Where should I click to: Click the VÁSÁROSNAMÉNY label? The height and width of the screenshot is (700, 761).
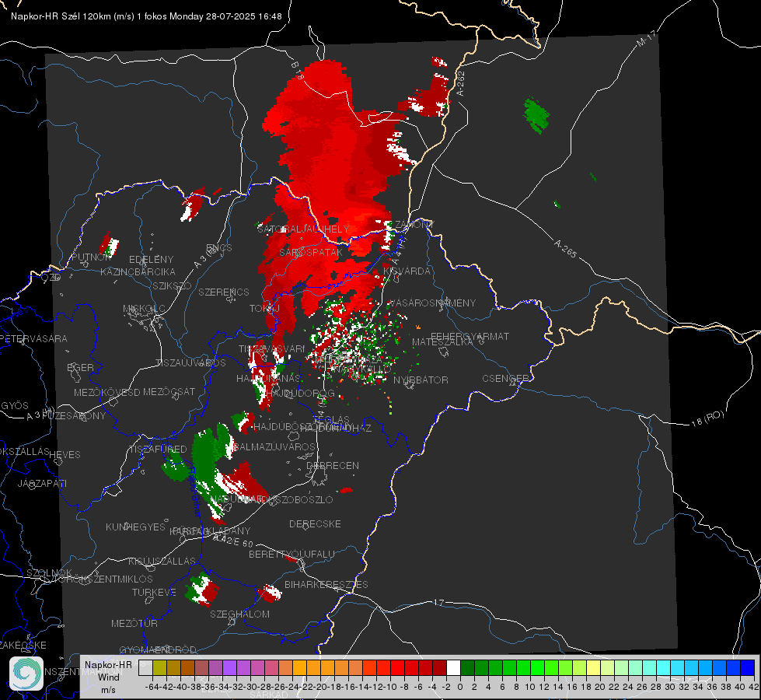coord(433,303)
